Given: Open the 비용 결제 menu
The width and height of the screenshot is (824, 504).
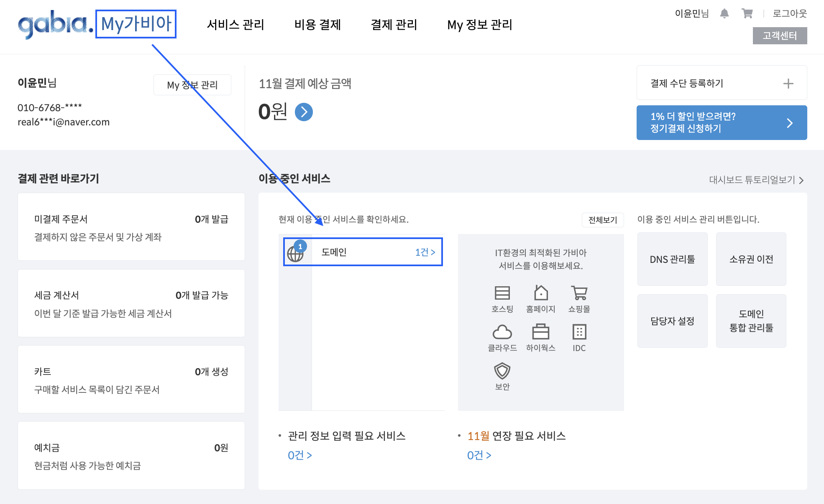Looking at the screenshot, I should tap(317, 25).
